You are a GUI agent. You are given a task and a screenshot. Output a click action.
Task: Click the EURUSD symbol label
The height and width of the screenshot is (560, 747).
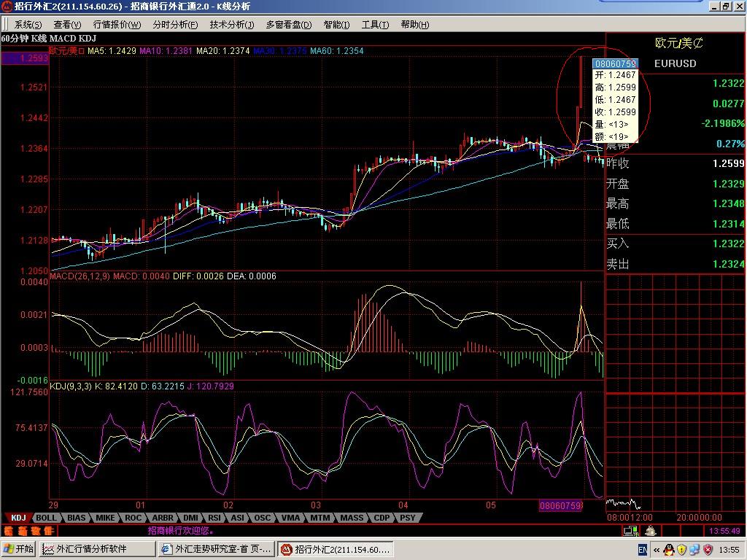[675, 63]
